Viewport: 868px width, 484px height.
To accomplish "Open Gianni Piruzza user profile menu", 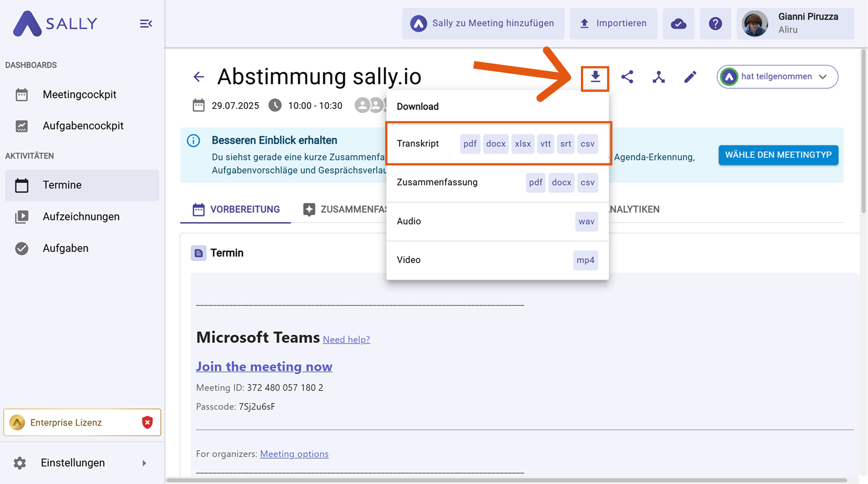I will [795, 24].
